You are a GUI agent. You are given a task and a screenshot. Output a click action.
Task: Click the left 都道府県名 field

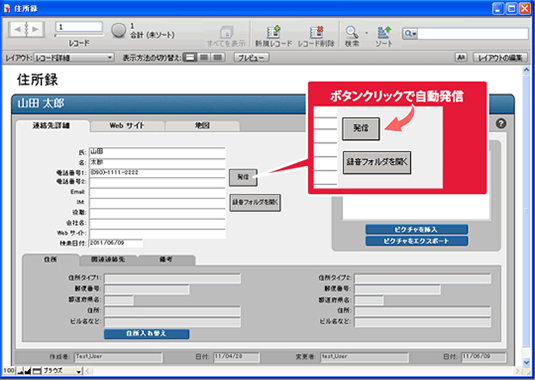119,301
